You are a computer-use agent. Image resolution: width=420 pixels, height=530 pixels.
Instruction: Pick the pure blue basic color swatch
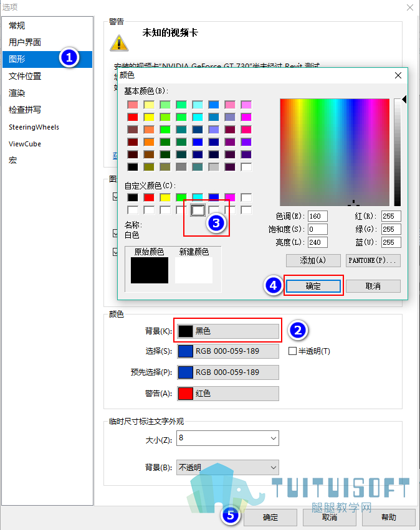[x=198, y=142]
